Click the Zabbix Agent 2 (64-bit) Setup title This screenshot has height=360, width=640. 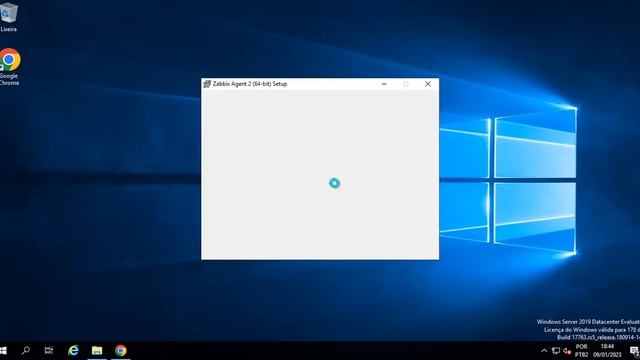[250, 84]
